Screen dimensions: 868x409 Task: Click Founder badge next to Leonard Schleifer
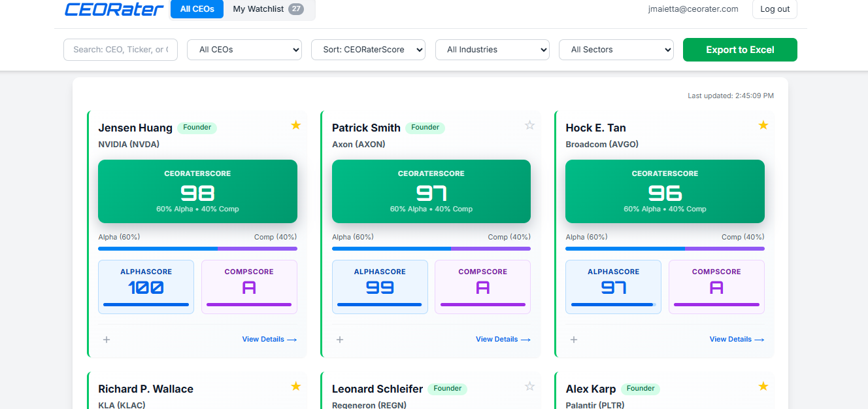click(x=448, y=389)
